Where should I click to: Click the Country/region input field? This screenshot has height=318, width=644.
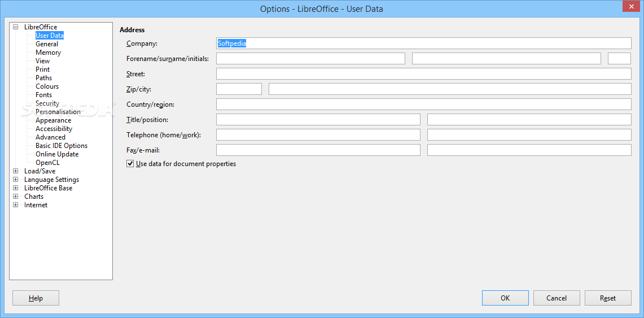pos(423,104)
